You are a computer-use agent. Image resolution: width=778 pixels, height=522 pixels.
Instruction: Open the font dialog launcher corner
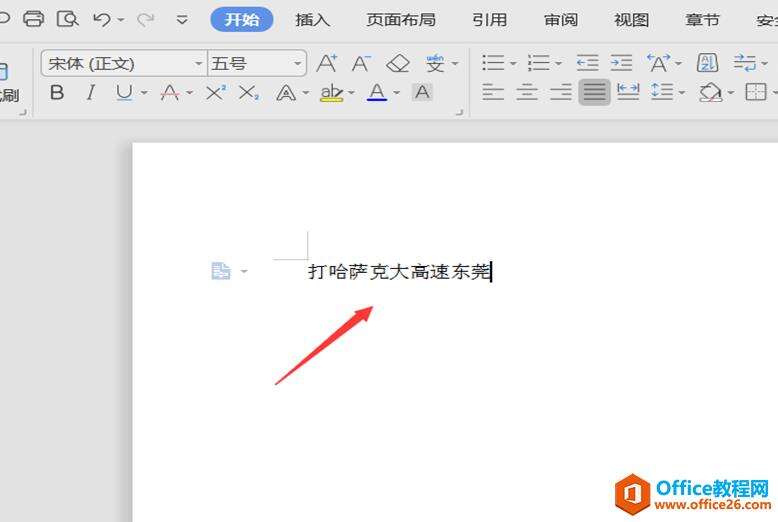tap(460, 113)
